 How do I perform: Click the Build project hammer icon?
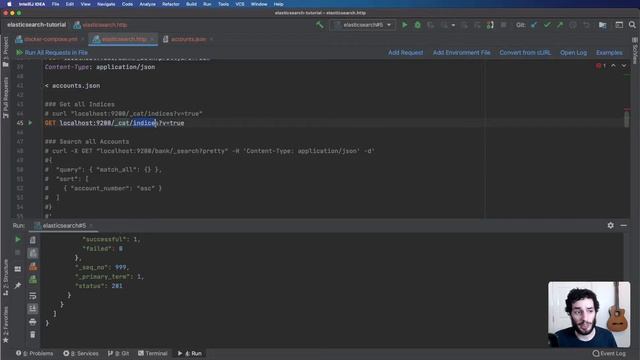[320, 25]
